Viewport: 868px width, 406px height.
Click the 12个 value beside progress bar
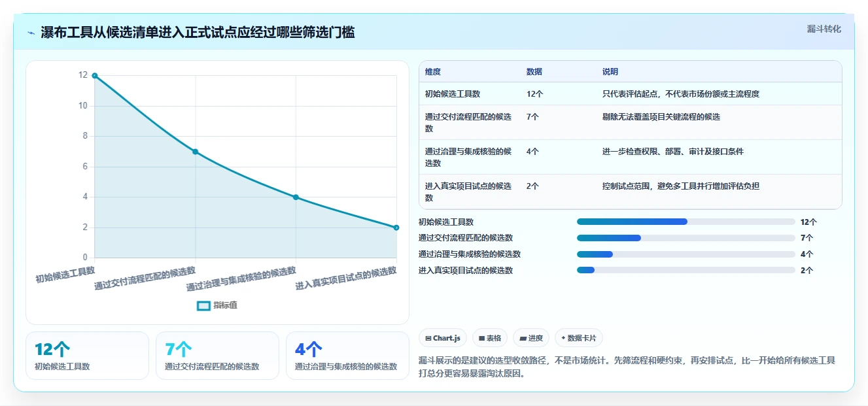[x=808, y=222]
